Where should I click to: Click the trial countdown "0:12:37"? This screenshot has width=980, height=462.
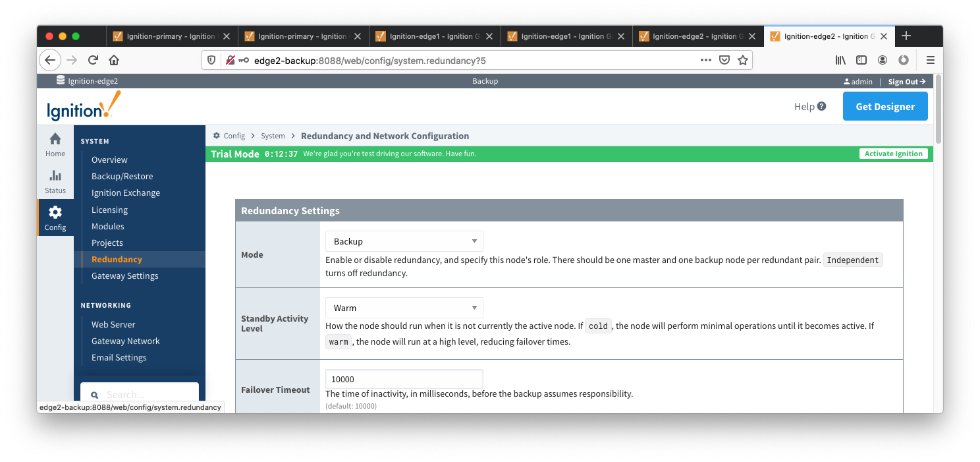[x=281, y=154]
